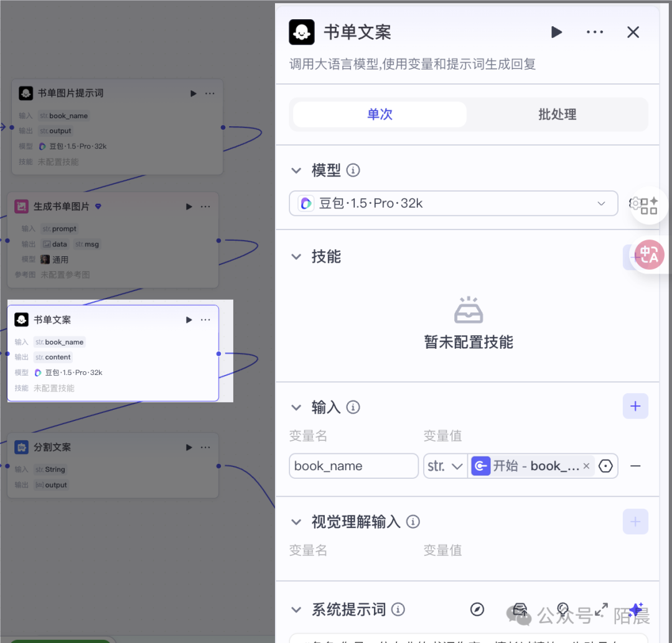The width and height of the screenshot is (672, 643).
Task: Add a new input variable in 输入
Action: [x=635, y=406]
